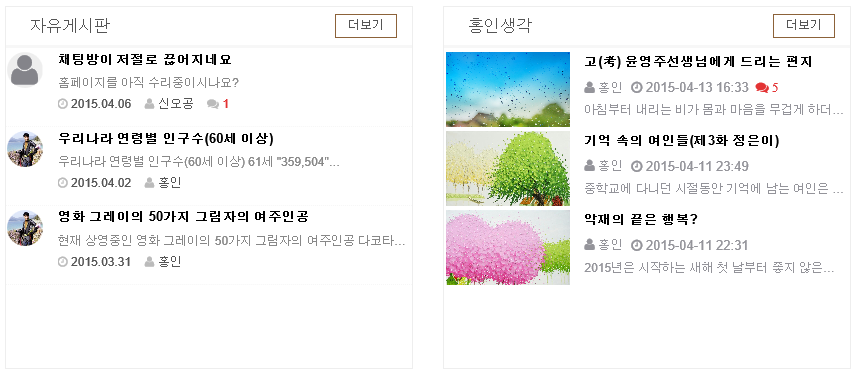Click the clock icon beside 2015.04.06

pyautogui.click(x=63, y=104)
